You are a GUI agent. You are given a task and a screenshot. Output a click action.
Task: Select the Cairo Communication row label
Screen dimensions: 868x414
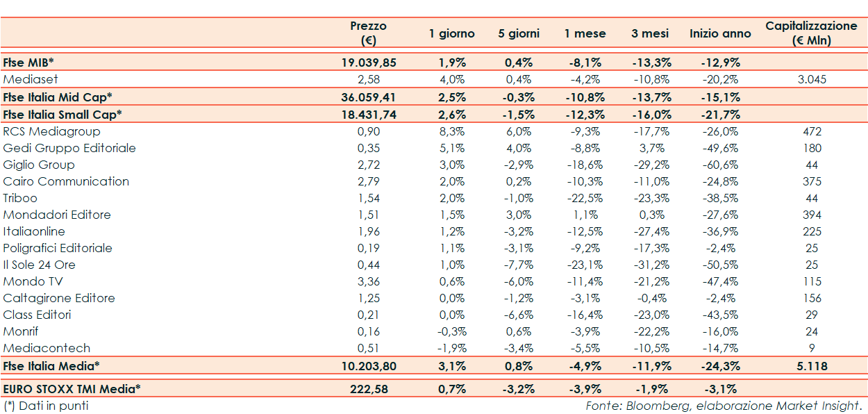pos(66,181)
